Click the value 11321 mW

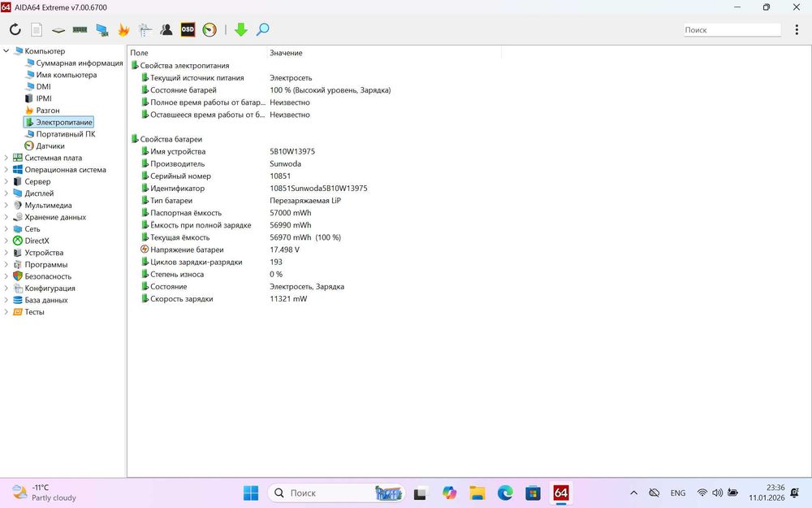(x=288, y=298)
